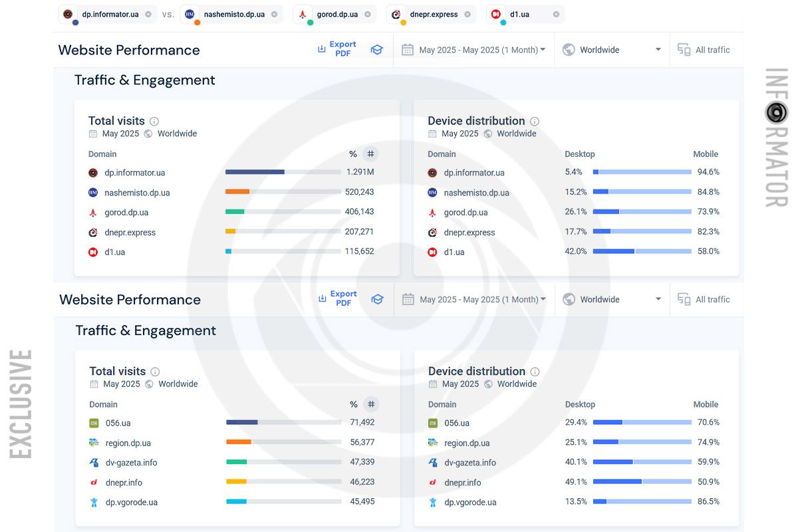Open graduation cap icon in lower bar
This screenshot has width=798, height=532.
coord(378,299)
